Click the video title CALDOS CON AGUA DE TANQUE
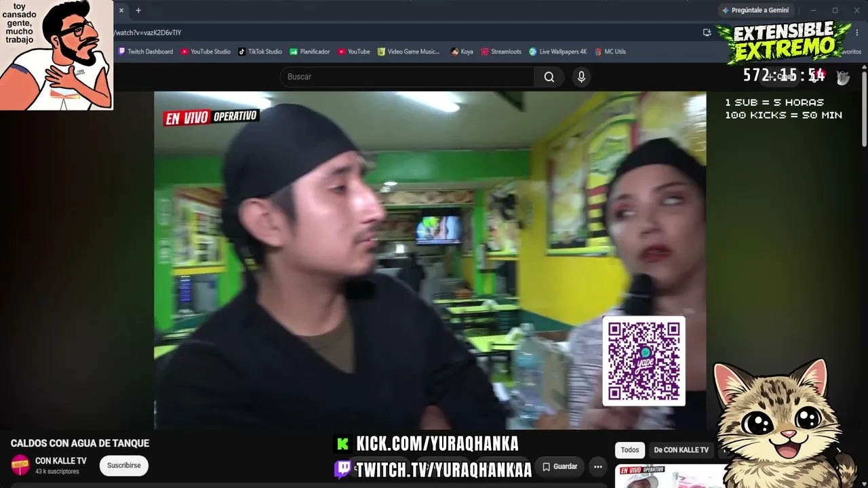 [x=80, y=443]
